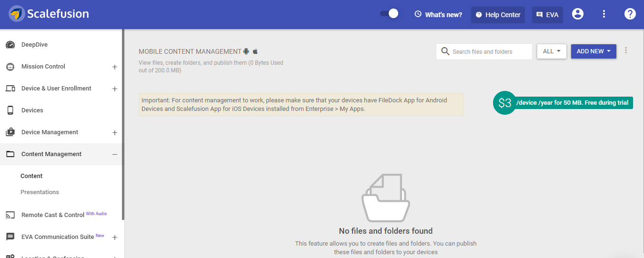Collapse the Content Management section
Screen dimensions: 644x258
pos(114,154)
